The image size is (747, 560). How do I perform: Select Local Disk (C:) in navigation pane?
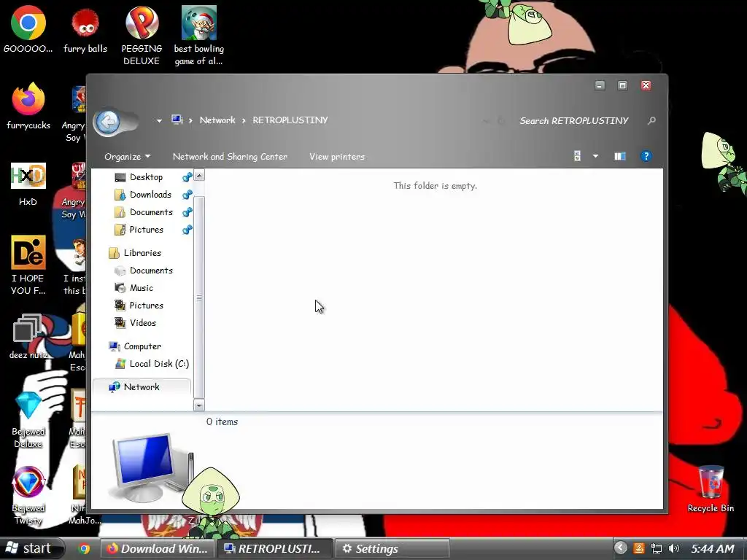tap(152, 364)
